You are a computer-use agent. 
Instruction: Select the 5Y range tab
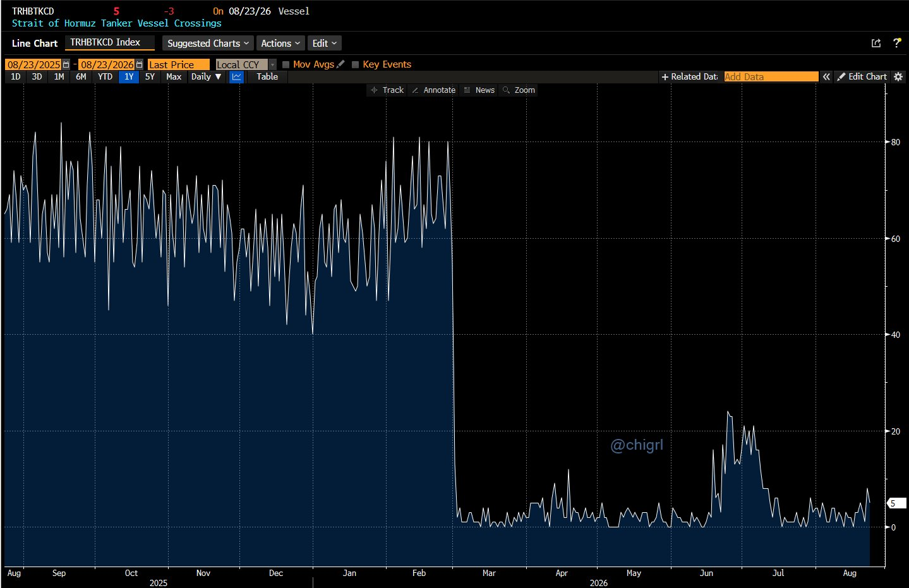coord(150,76)
